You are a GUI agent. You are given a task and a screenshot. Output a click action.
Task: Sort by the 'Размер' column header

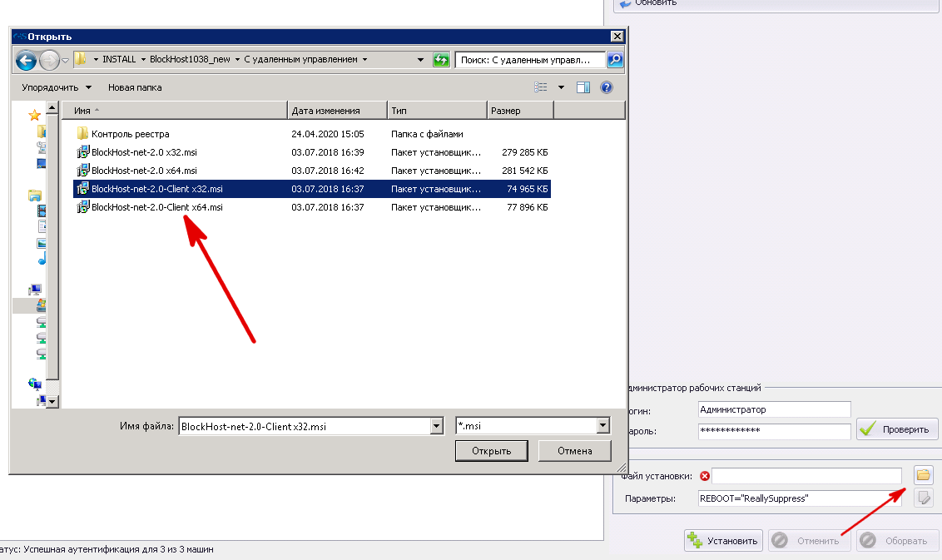(x=520, y=111)
